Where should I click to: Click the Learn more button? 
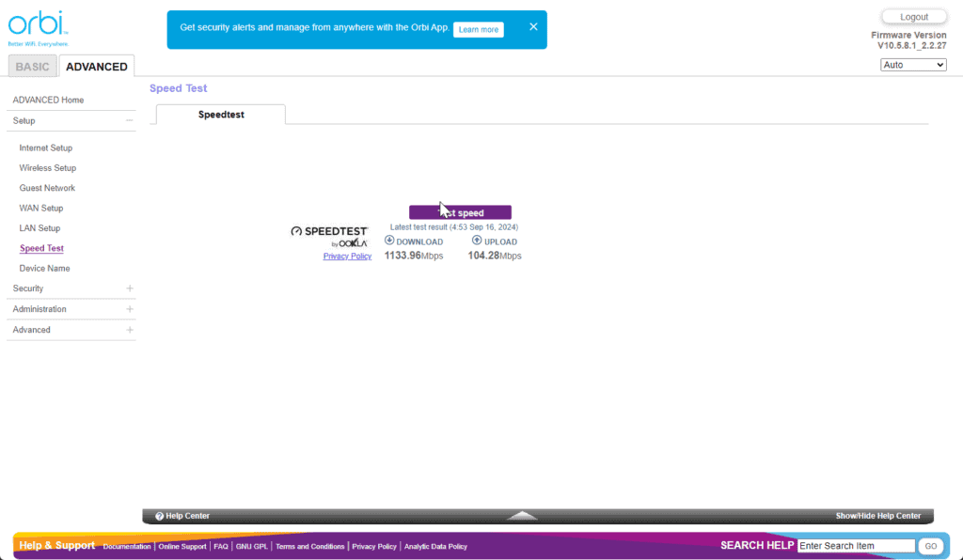[478, 29]
